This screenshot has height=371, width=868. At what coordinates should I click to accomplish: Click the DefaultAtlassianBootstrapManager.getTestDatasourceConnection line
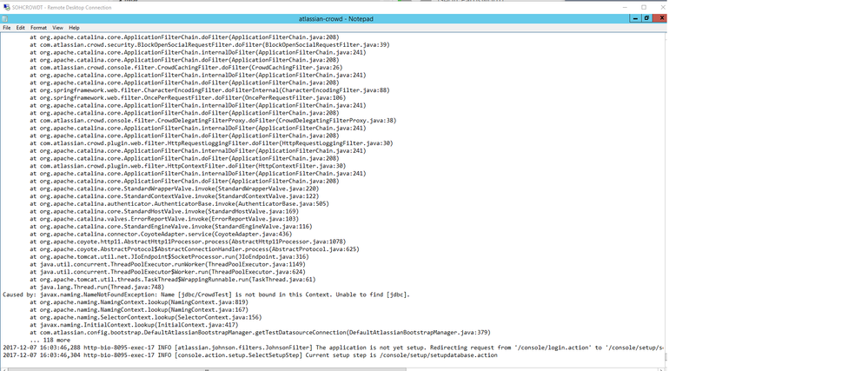[260, 333]
